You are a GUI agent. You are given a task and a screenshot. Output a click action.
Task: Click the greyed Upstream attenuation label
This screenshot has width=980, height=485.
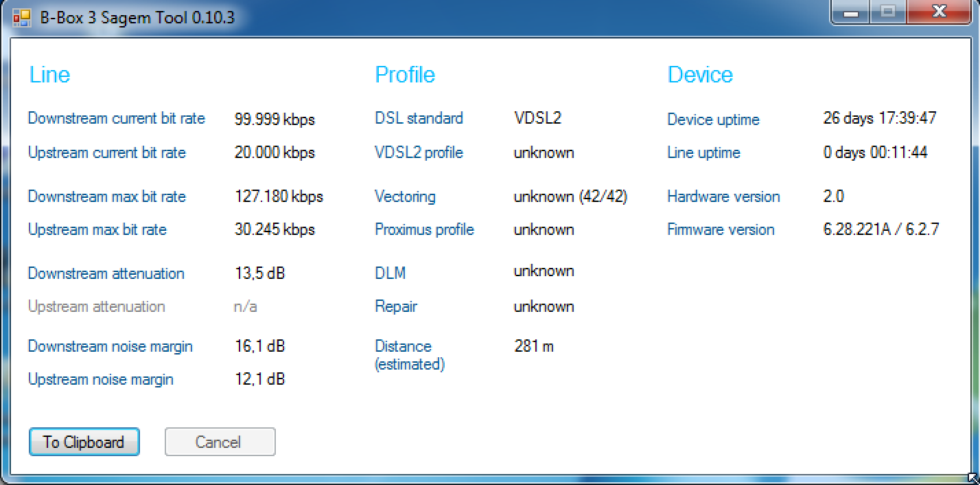96,306
